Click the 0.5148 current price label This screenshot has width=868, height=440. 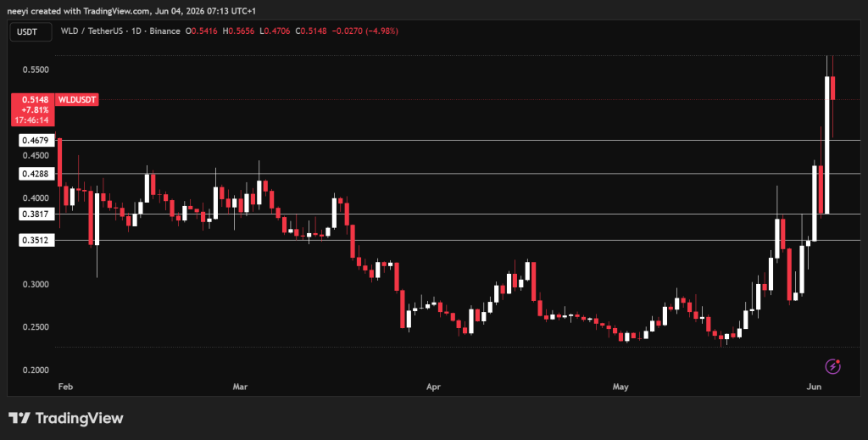[35, 100]
